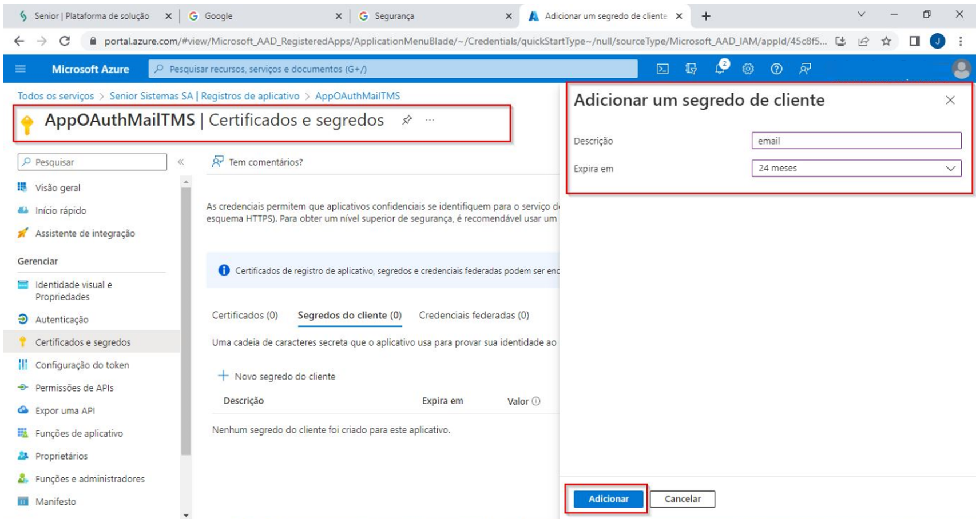The image size is (980, 519).
Task: Open help question mark icon
Action: click(776, 69)
